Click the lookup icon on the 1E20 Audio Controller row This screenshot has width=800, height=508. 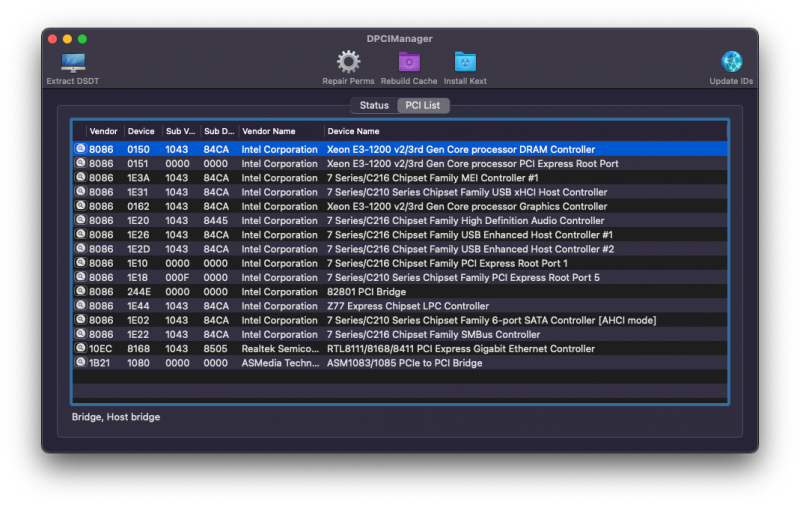pyautogui.click(x=81, y=220)
